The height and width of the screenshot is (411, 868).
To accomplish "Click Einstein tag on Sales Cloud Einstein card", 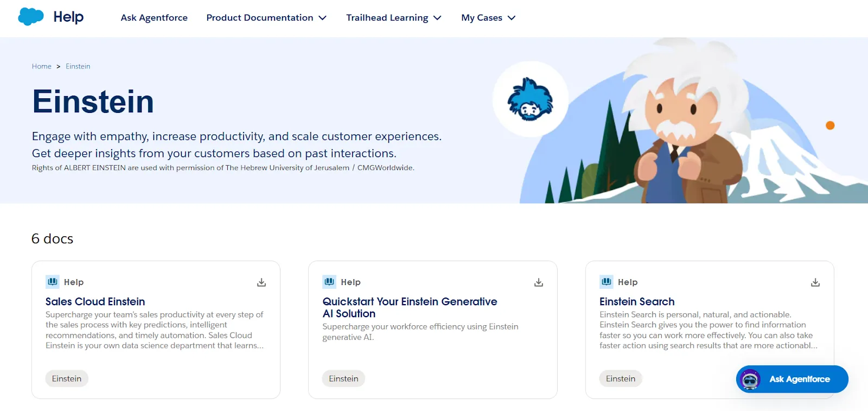I will point(67,378).
